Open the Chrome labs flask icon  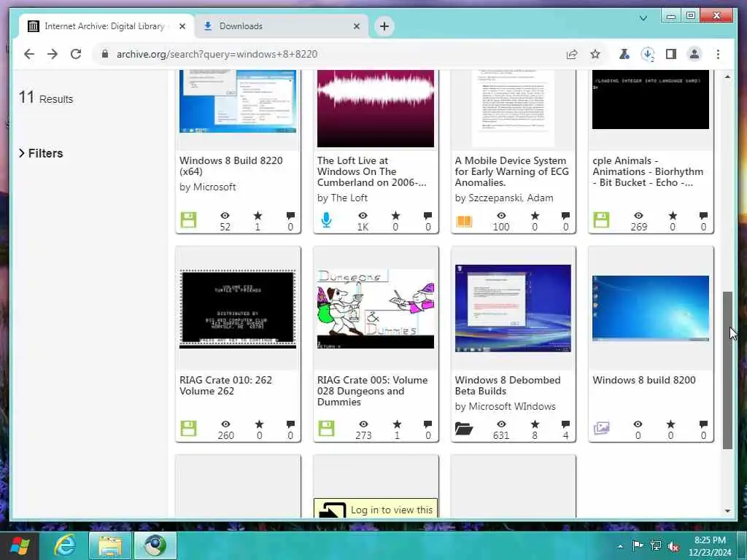point(624,54)
